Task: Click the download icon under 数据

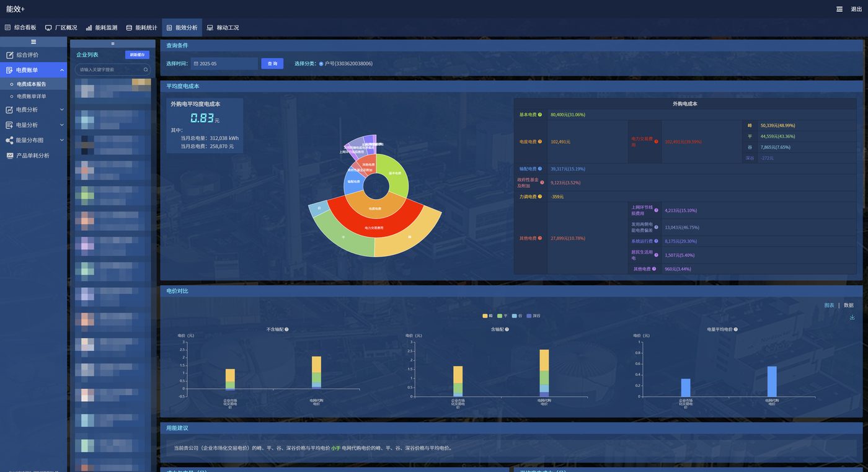Action: [852, 318]
